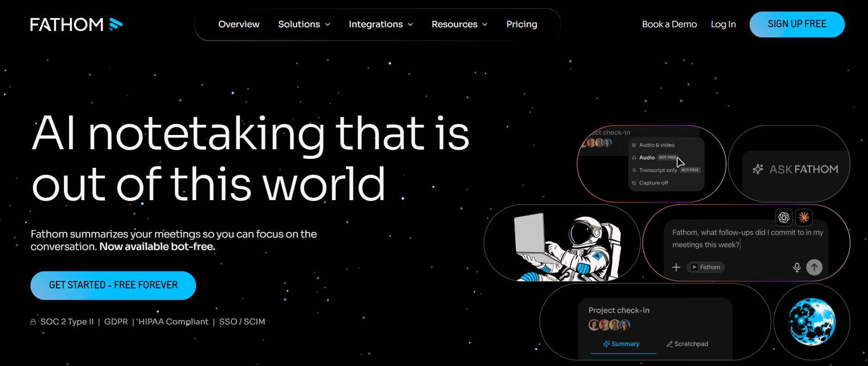
Task: Click the SOC 2 Type II text
Action: tap(67, 322)
